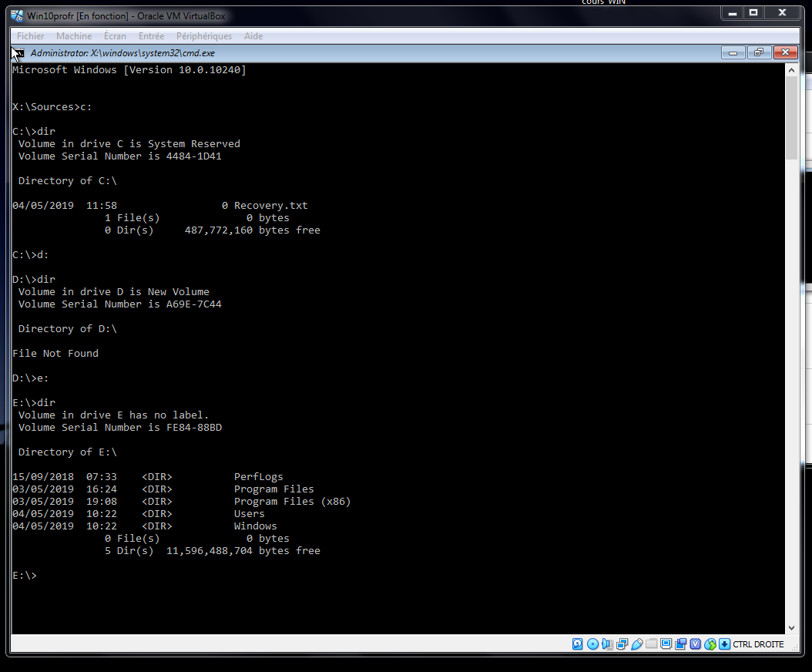The image size is (812, 672).
Task: Click the keyboard capture arrow indicator
Action: click(x=724, y=644)
